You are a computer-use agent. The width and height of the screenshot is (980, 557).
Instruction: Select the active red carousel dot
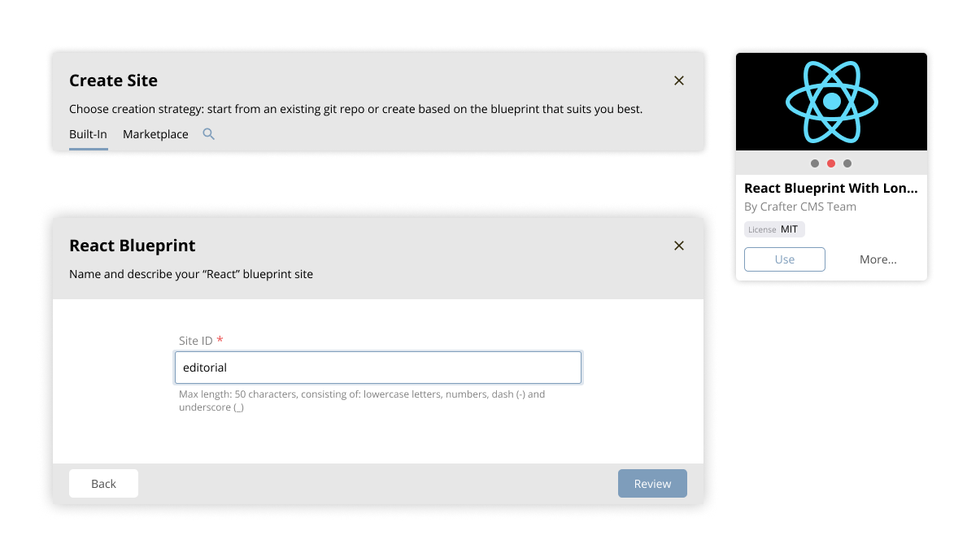point(831,163)
